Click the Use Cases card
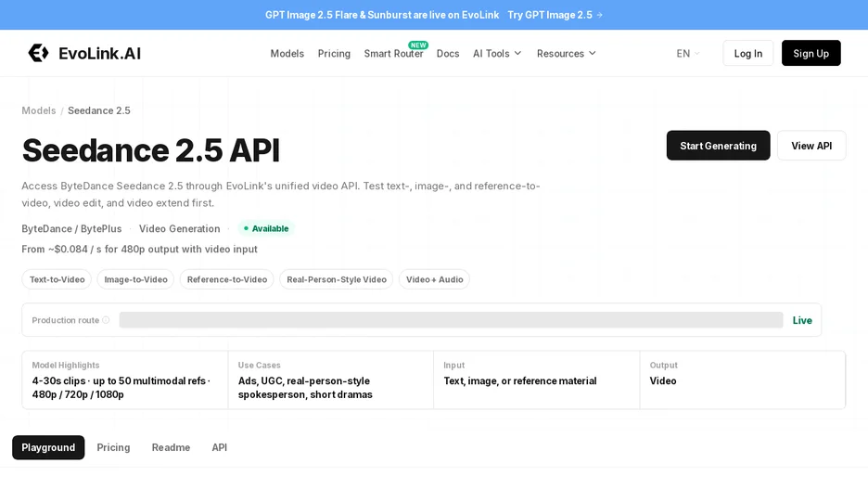 (331, 380)
